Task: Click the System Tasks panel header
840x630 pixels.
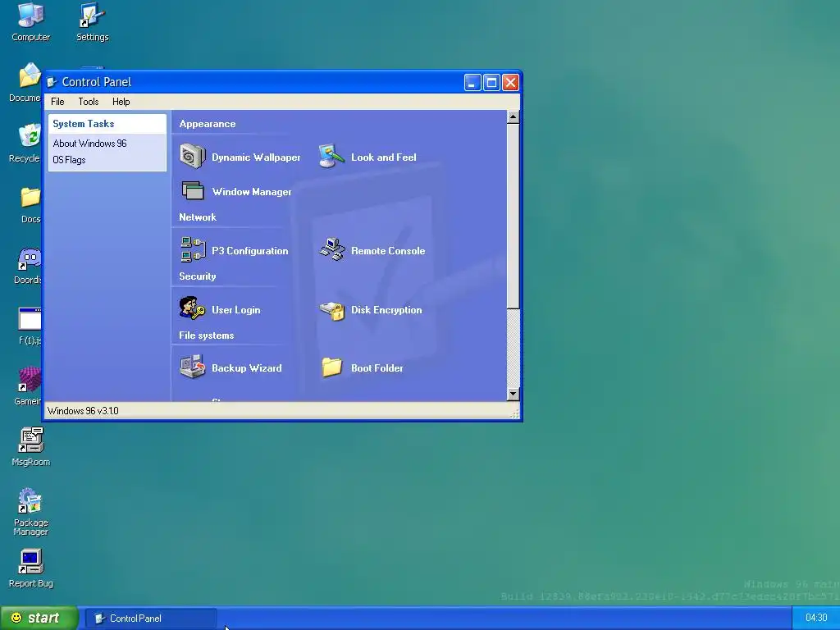Action: click(x=107, y=124)
